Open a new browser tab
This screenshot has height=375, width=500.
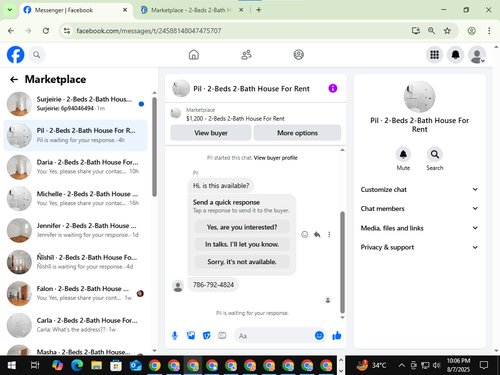(259, 10)
